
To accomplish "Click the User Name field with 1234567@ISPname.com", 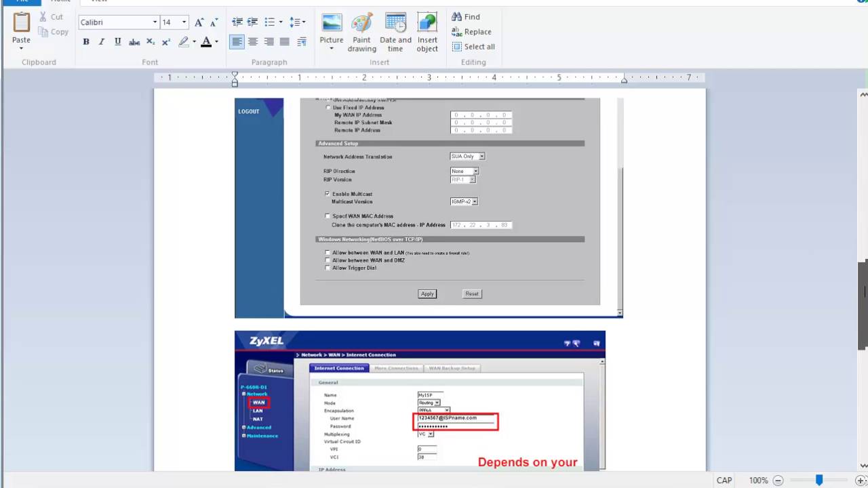I will [456, 418].
